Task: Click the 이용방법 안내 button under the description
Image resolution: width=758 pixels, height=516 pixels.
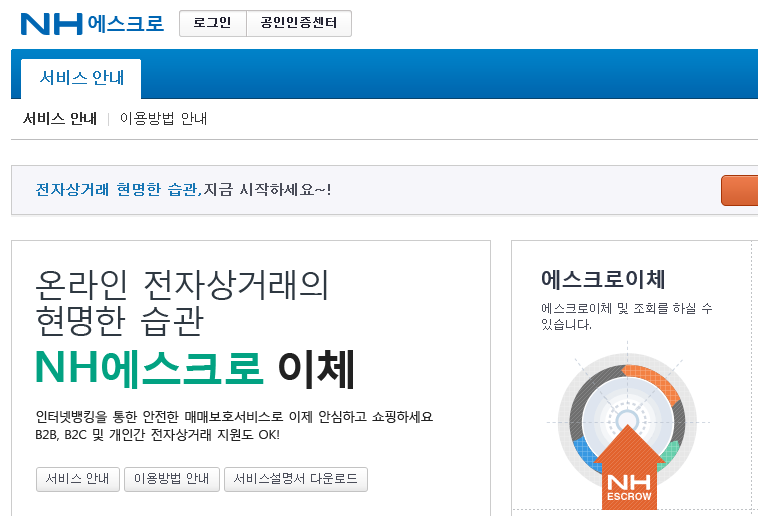Action: [172, 479]
